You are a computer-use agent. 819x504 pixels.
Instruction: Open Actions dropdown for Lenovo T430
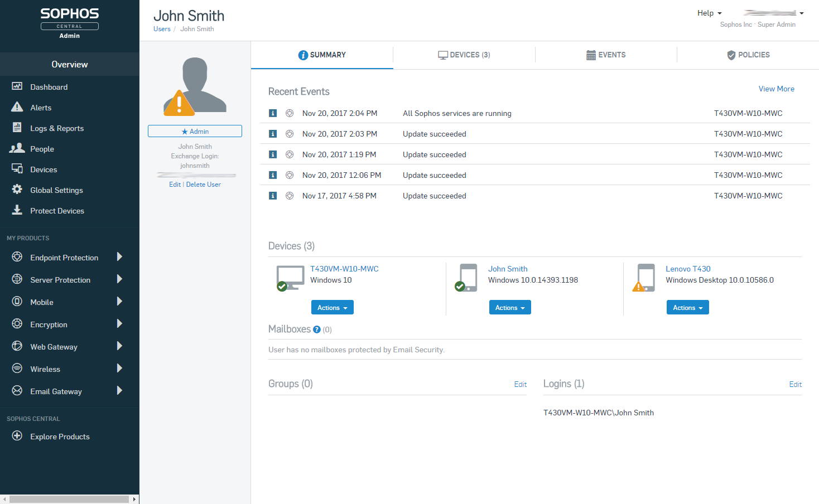click(x=688, y=307)
